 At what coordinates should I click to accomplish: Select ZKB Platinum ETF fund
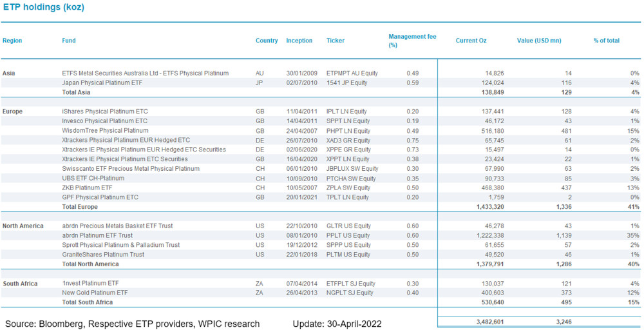pos(87,188)
